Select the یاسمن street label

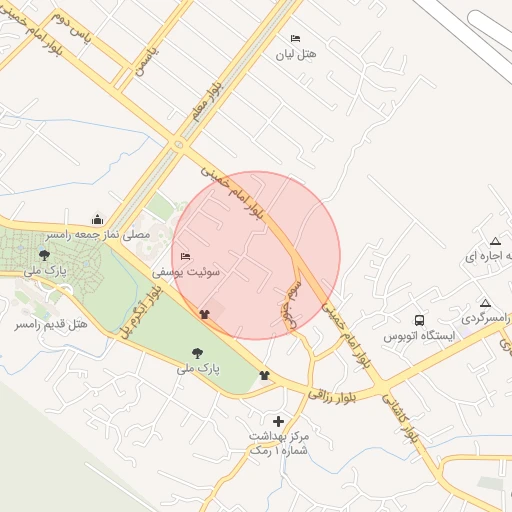point(146,62)
